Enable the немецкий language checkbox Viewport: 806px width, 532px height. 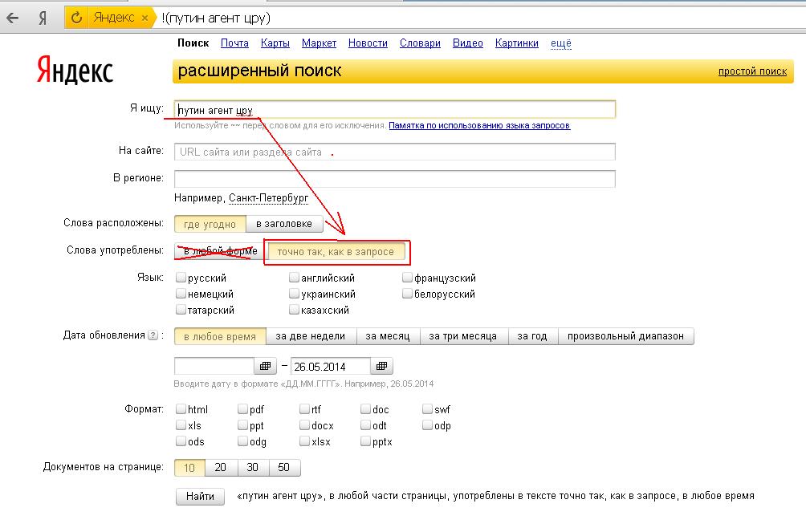181,294
